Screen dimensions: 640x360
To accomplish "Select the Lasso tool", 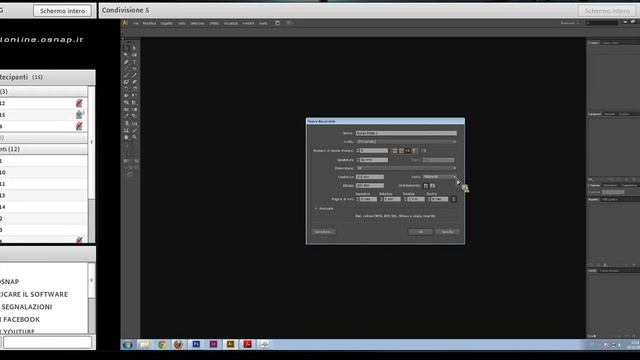I will pos(134,54).
